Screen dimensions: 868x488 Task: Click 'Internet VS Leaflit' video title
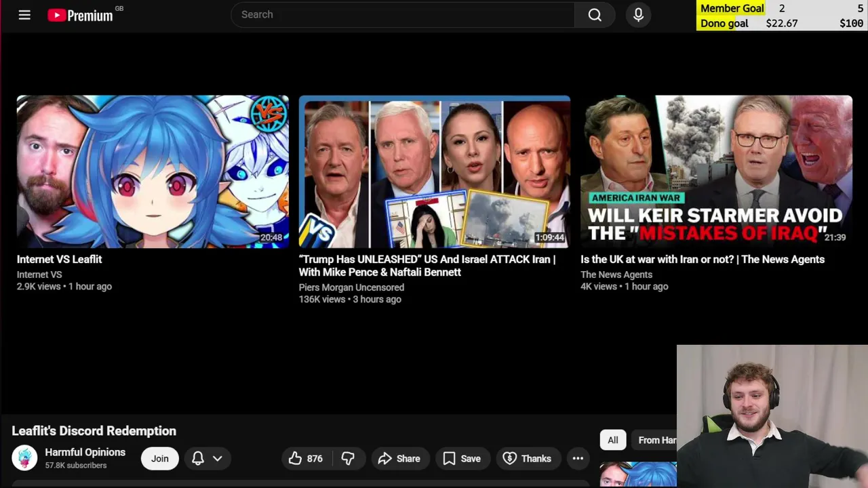point(59,260)
